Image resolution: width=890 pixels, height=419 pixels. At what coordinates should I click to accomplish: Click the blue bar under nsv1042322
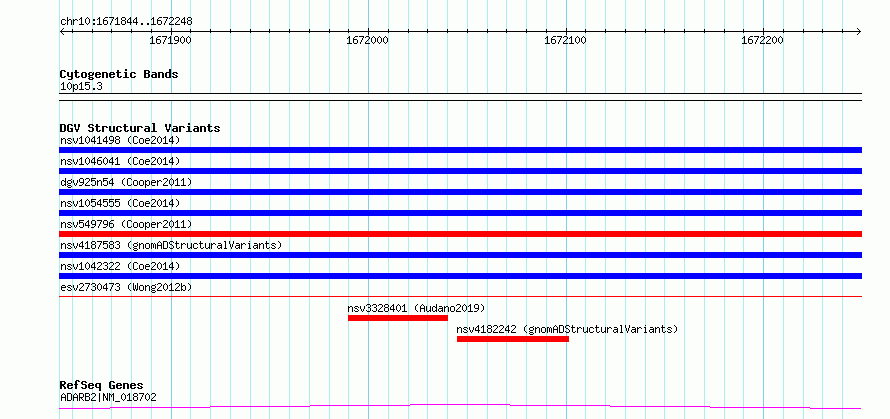[x=460, y=276]
